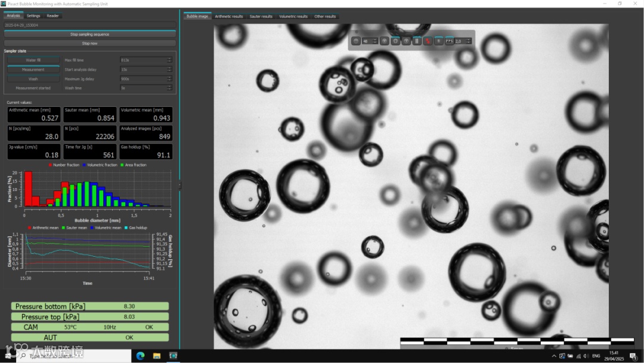The height and width of the screenshot is (363, 644).
Task: Click the Volumetric mean value 0.943
Action: 162,118
